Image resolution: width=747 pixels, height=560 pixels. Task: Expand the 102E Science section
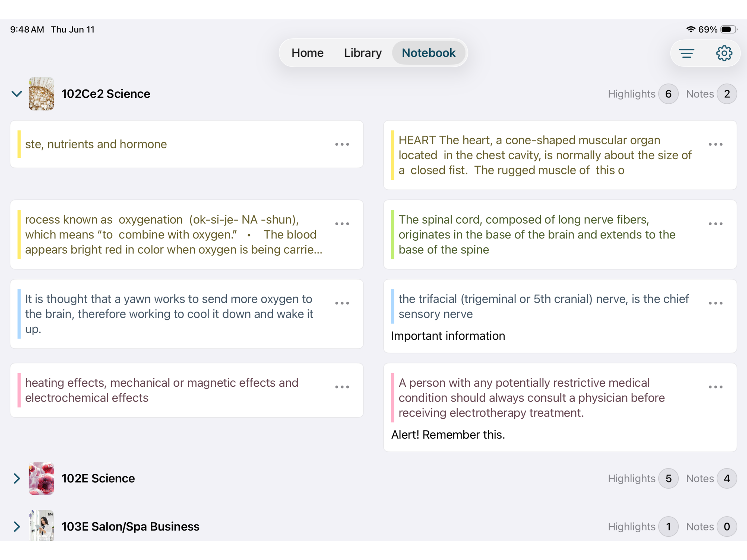pyautogui.click(x=17, y=479)
